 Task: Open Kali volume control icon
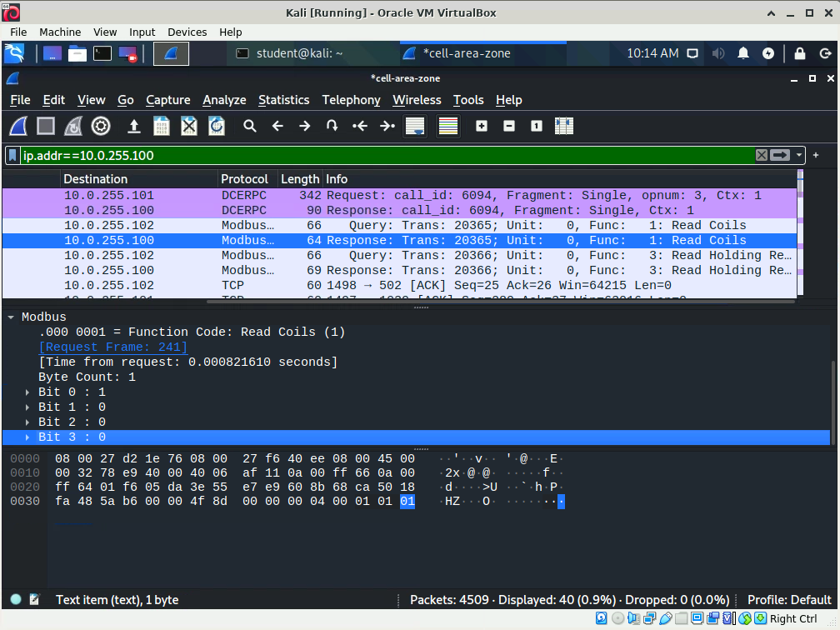pos(717,53)
